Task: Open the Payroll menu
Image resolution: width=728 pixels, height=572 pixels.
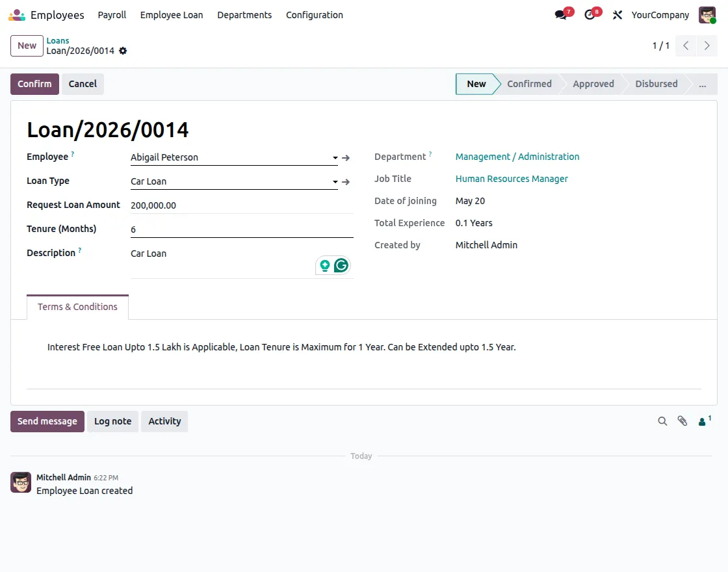Action: point(112,15)
